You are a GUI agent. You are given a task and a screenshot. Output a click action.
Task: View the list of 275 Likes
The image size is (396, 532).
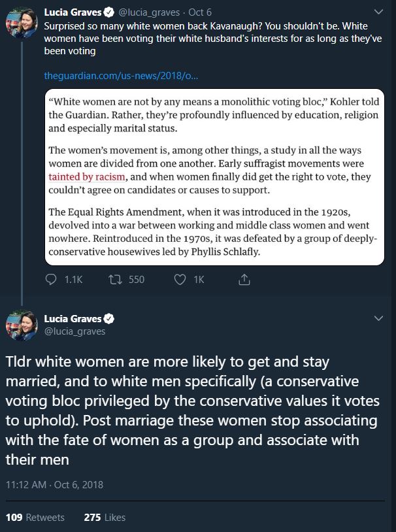105,517
